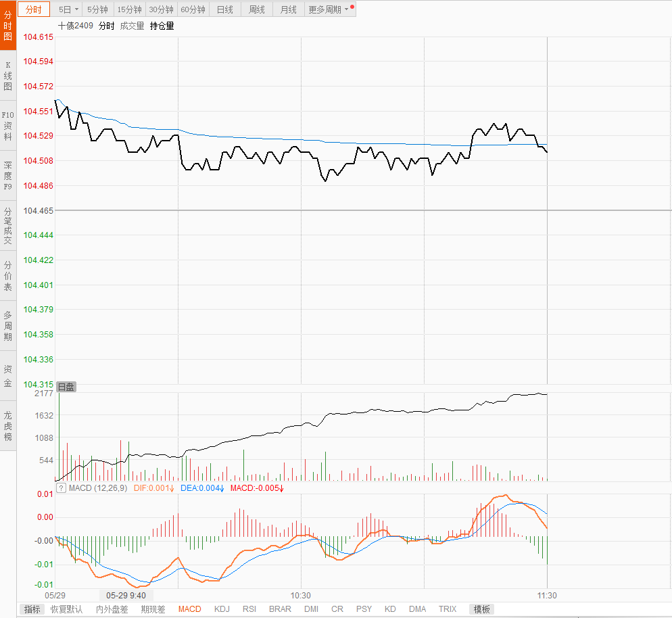
Task: Open the 龙虎榜 sidebar item
Action: (x=8, y=425)
